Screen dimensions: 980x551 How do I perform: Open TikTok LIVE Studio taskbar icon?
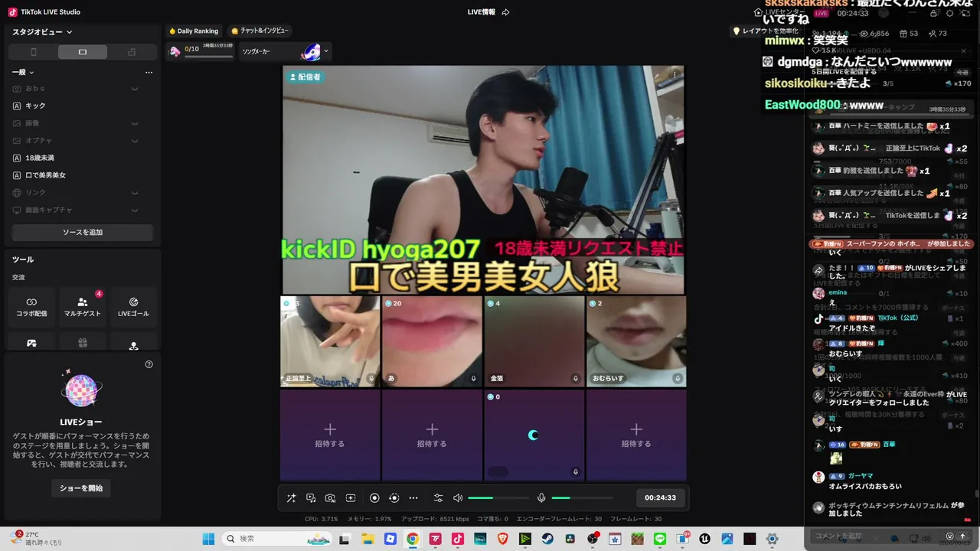point(458,539)
